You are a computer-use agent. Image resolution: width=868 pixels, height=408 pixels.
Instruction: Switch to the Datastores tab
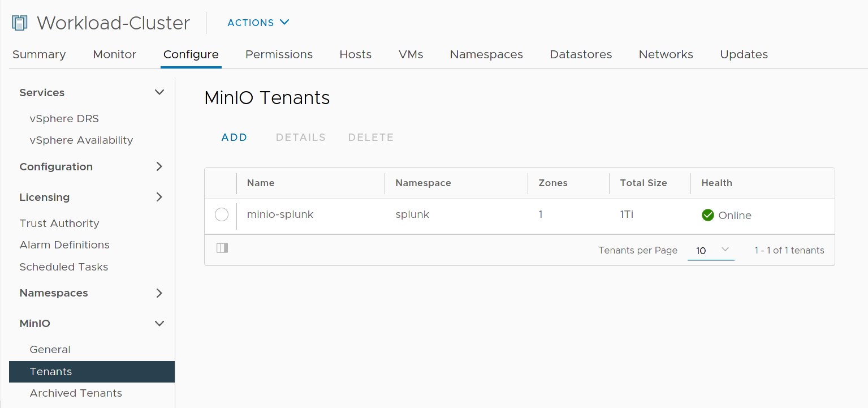(580, 54)
